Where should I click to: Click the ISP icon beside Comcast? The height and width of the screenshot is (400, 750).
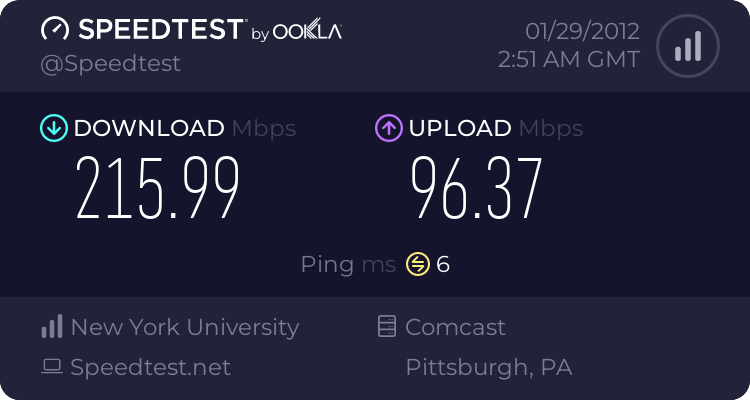tap(387, 327)
